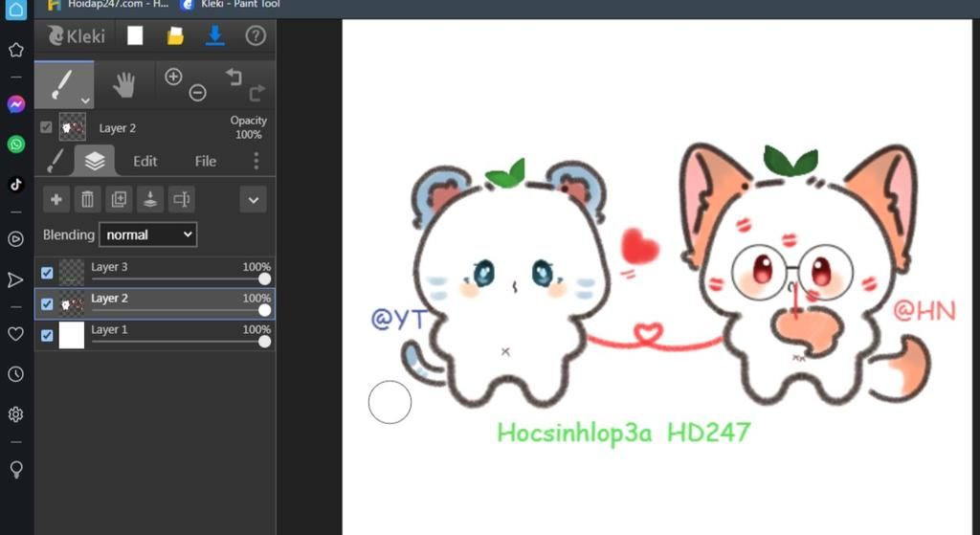This screenshot has width=980, height=535.
Task: Toggle the checkbox beside Layer 2 preview header
Action: tap(46, 127)
